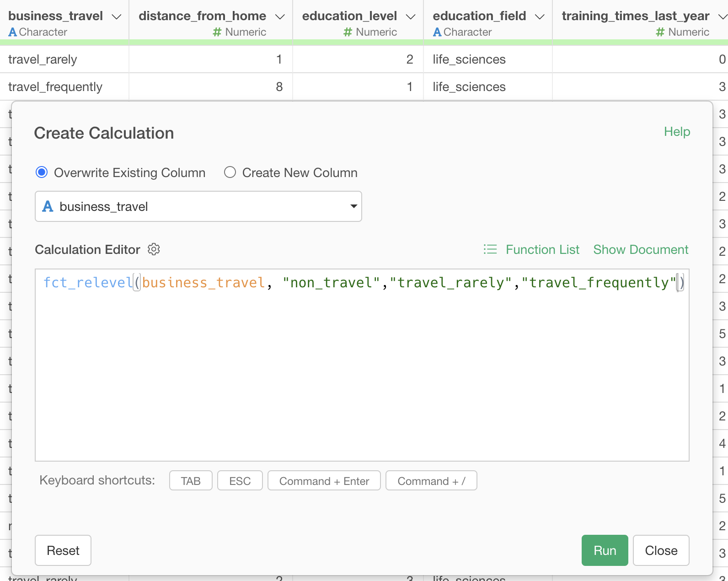Select Create New Column option
Image resolution: width=728 pixels, height=581 pixels.
click(x=230, y=172)
